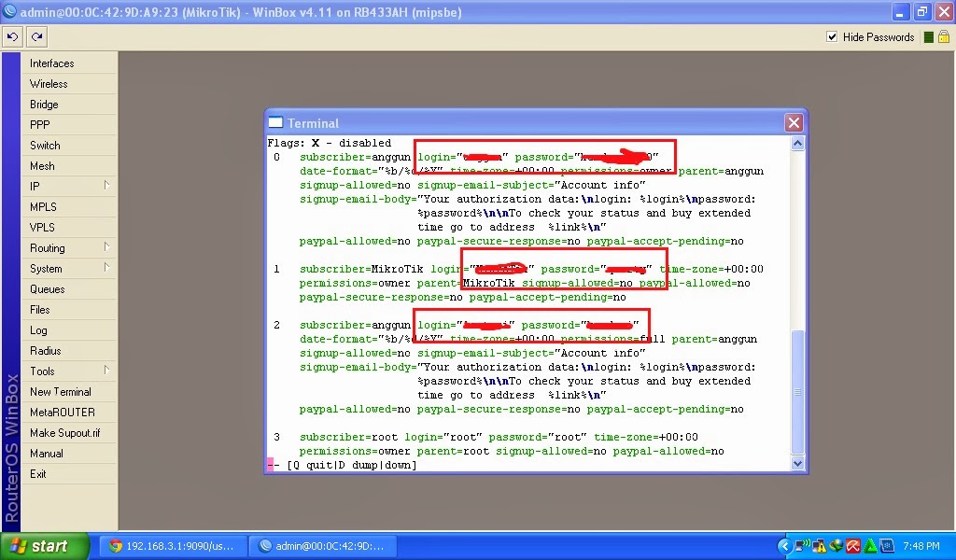Screen dimensions: 956x560
Task: Click 'paypal-accept-pending=no' in entry 1
Action: [x=547, y=297]
